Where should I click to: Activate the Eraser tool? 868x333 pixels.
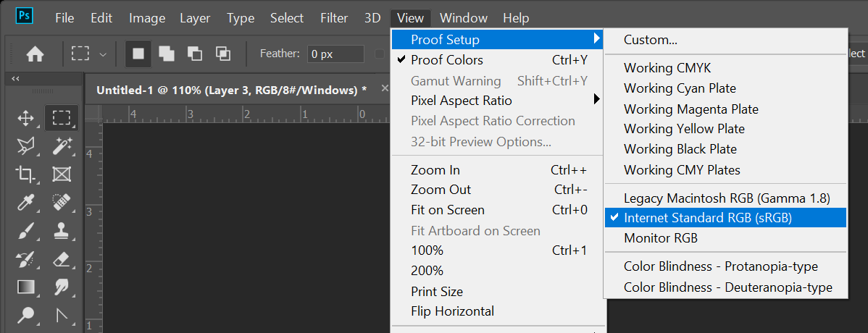(x=62, y=258)
